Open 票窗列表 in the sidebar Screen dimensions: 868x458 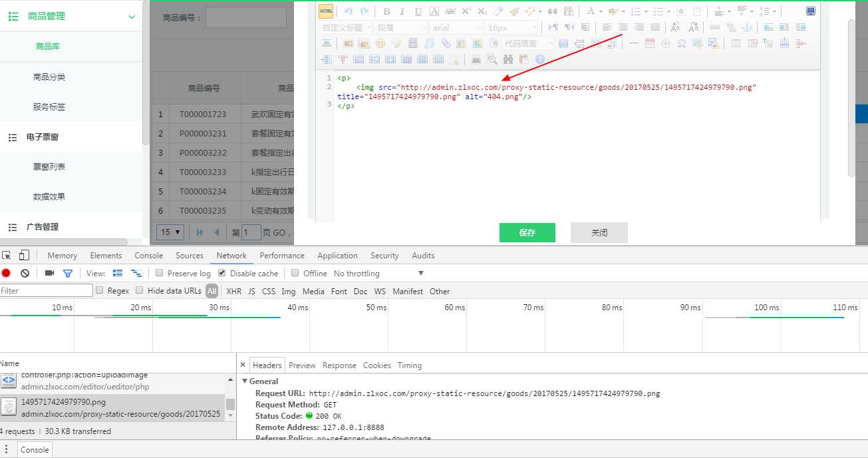tap(49, 166)
